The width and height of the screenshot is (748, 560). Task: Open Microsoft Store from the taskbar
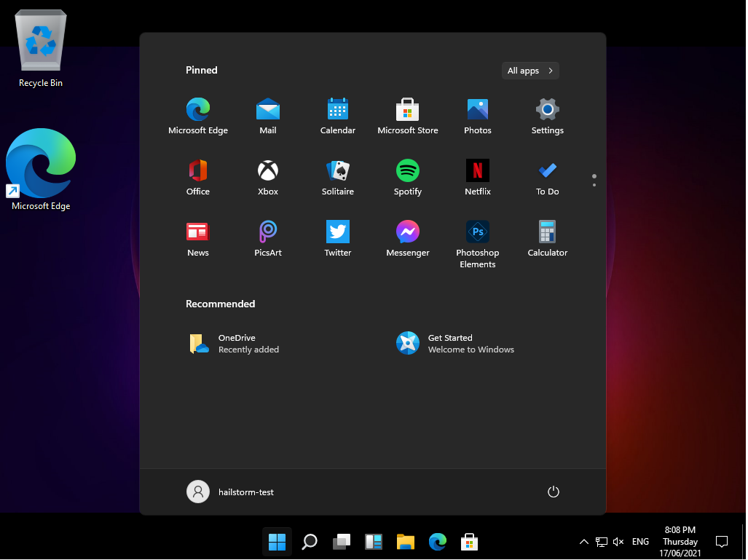(469, 542)
